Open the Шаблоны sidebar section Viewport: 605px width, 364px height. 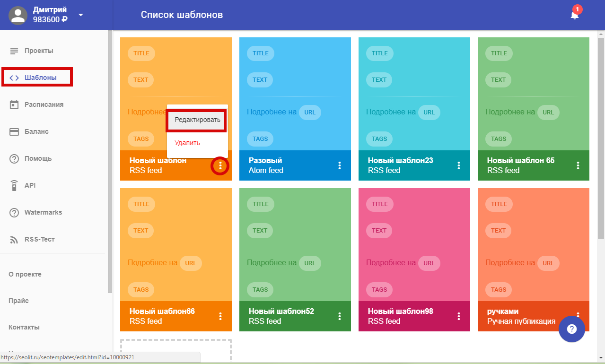point(40,78)
